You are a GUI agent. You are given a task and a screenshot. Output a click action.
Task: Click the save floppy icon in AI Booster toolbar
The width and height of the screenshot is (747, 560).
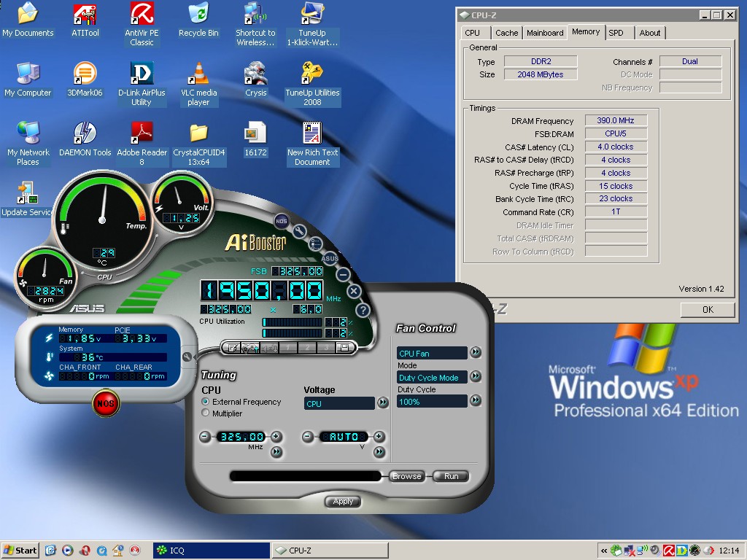[344, 348]
